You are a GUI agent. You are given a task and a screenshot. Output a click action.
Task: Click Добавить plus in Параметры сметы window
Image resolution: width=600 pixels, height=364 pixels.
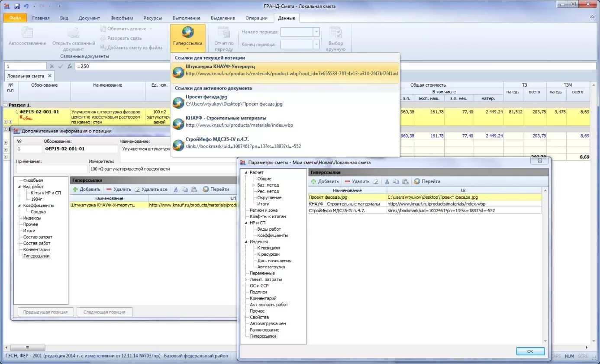pyautogui.click(x=325, y=181)
